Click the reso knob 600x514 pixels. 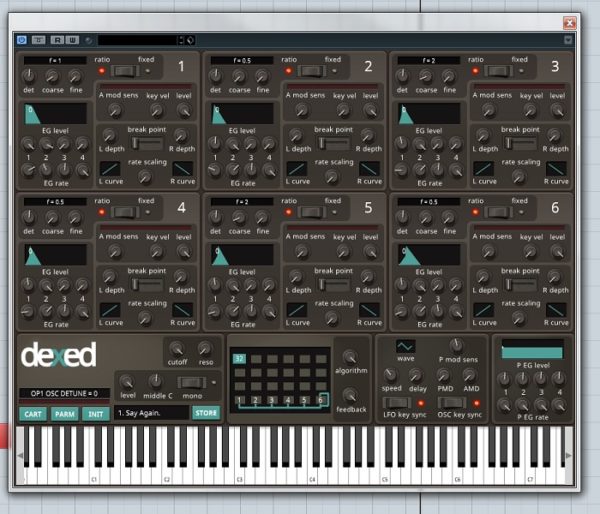205,348
